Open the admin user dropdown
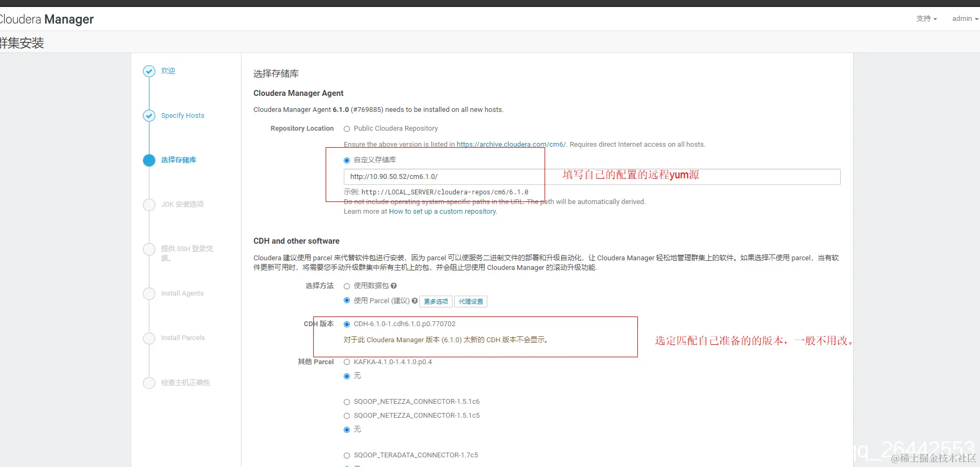 (965, 19)
